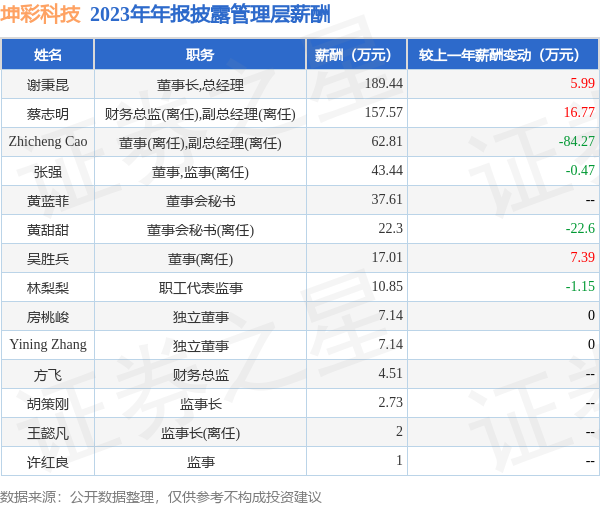This screenshot has height=506, width=600.
Task: Click 王懿凡's salary value 2
Action: tap(399, 432)
